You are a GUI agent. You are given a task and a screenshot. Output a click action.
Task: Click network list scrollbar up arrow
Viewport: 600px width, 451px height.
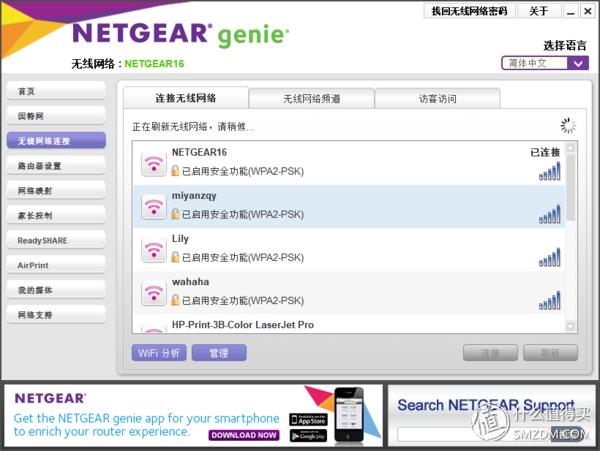coord(571,148)
